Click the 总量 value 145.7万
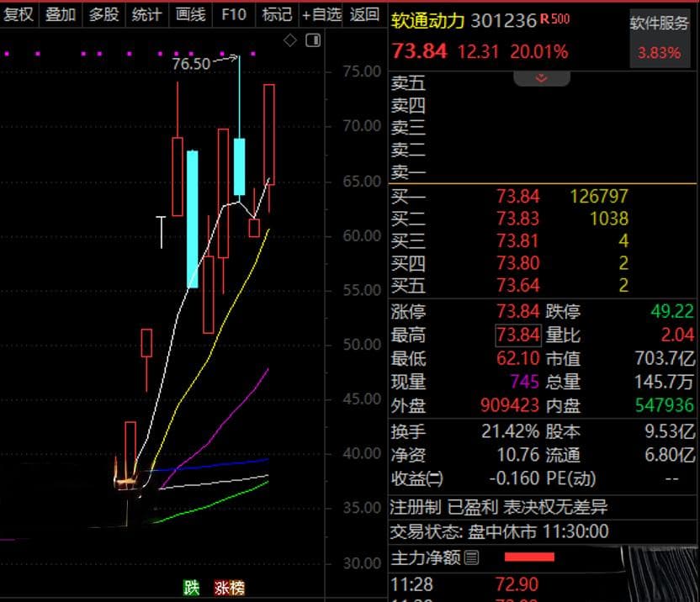Screen dimensions: 700x602 click(x=665, y=382)
